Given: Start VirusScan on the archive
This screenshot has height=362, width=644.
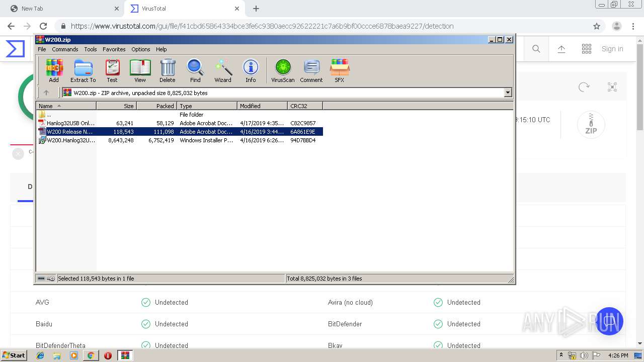Looking at the screenshot, I should point(283,70).
